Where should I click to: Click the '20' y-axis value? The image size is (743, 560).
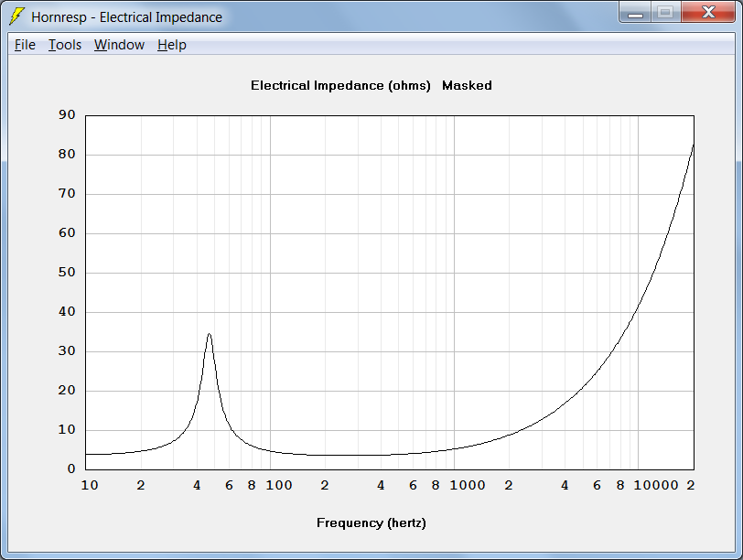67,390
